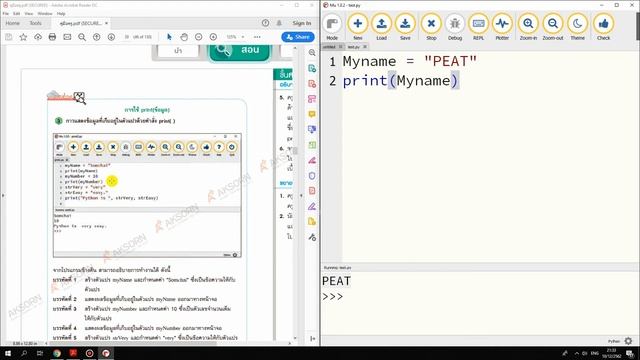Open Mu settings gear icon
This screenshot has height=360, width=640.
pyautogui.click(x=628, y=341)
